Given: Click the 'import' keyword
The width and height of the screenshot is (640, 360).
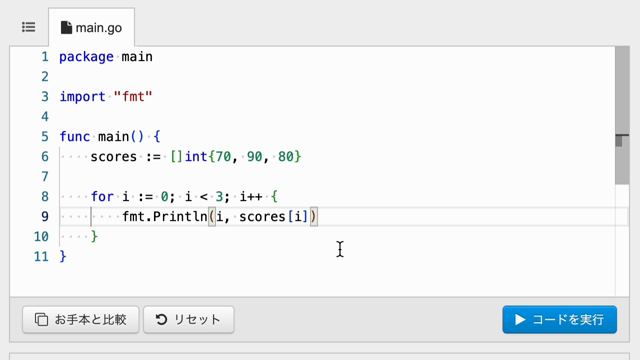Looking at the screenshot, I should click(x=82, y=97).
